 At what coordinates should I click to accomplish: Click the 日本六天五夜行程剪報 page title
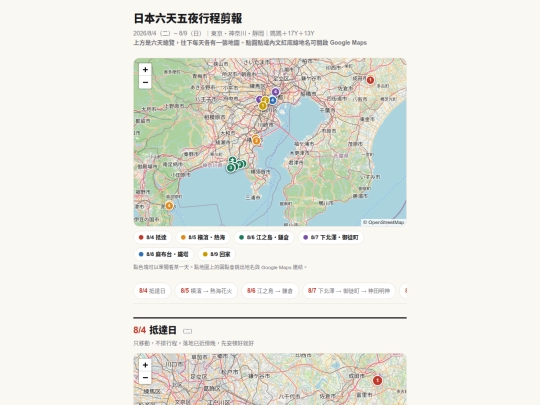coord(188,18)
